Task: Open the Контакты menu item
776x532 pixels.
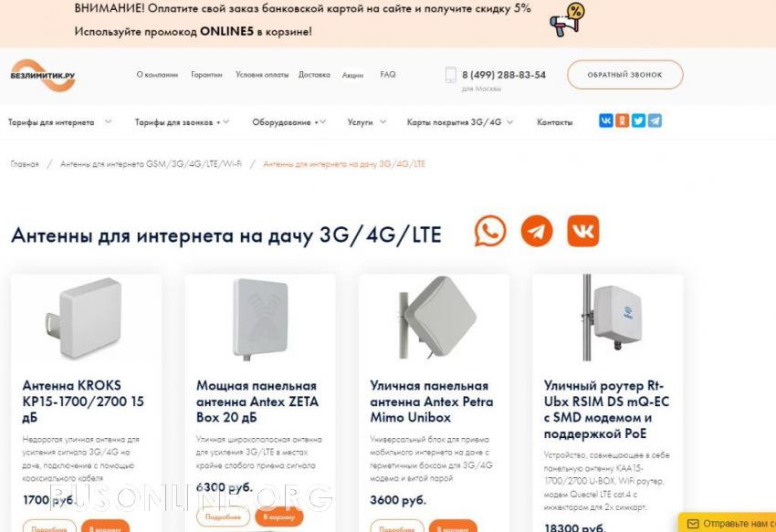Action: [555, 122]
